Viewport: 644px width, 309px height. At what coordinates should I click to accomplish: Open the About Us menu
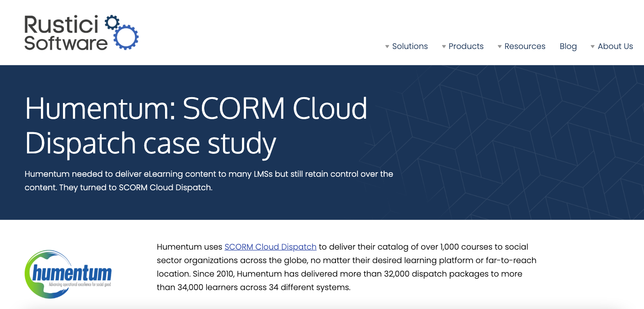(615, 46)
